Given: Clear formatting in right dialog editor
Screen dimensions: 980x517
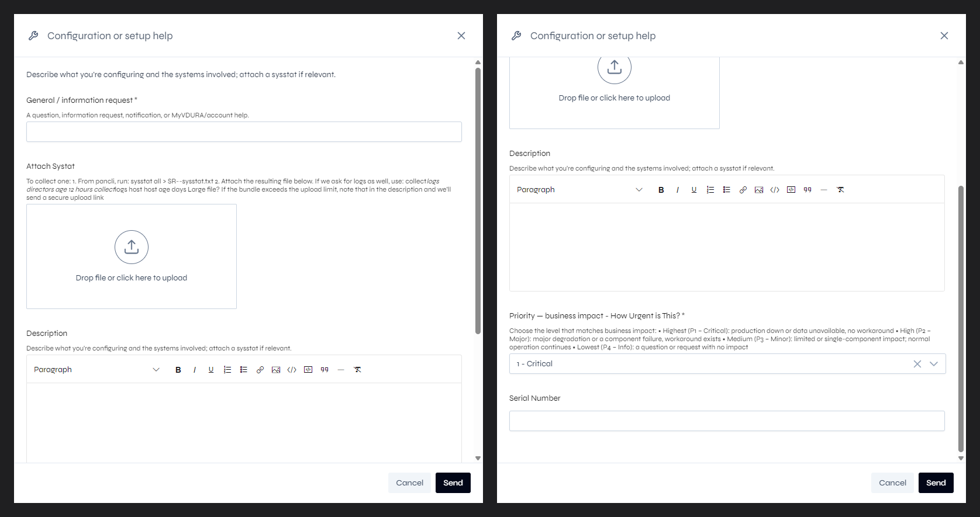Looking at the screenshot, I should pyautogui.click(x=840, y=190).
